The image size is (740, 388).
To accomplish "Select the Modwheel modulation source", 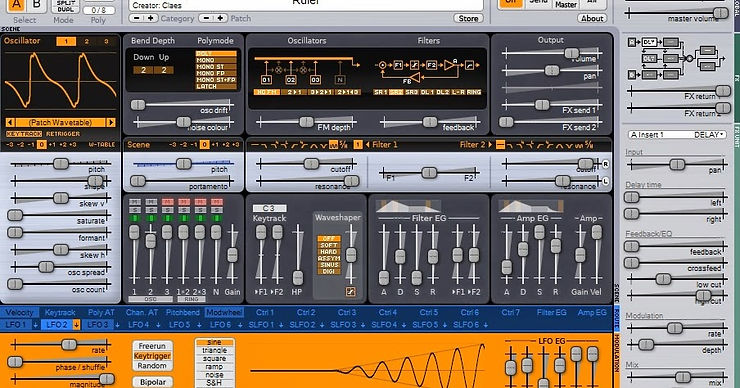I will click(x=224, y=312).
